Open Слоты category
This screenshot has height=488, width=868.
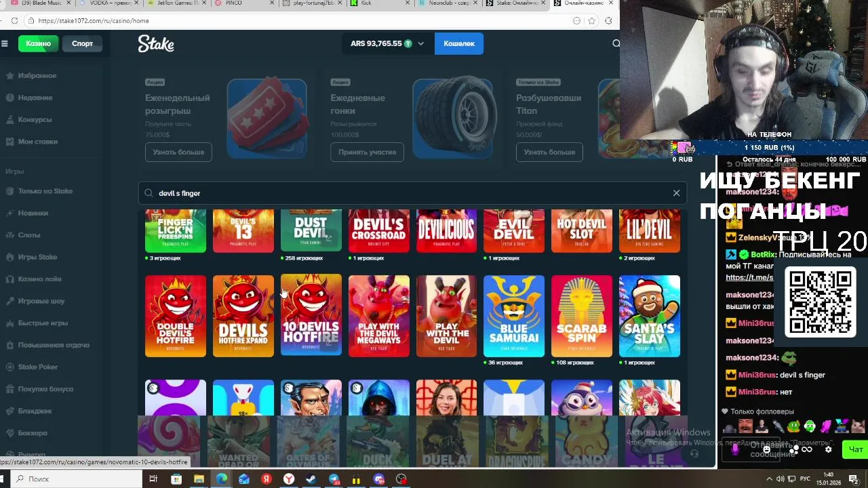coord(24,235)
